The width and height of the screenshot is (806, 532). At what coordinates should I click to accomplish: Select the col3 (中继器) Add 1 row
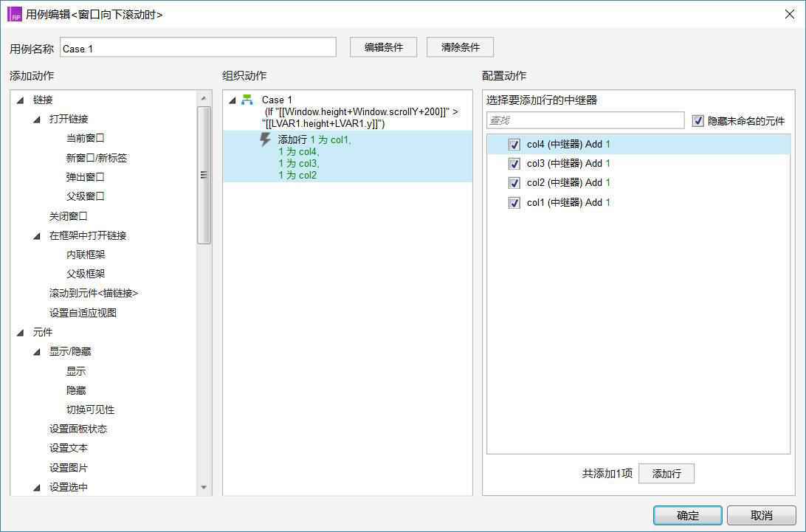tap(638, 164)
